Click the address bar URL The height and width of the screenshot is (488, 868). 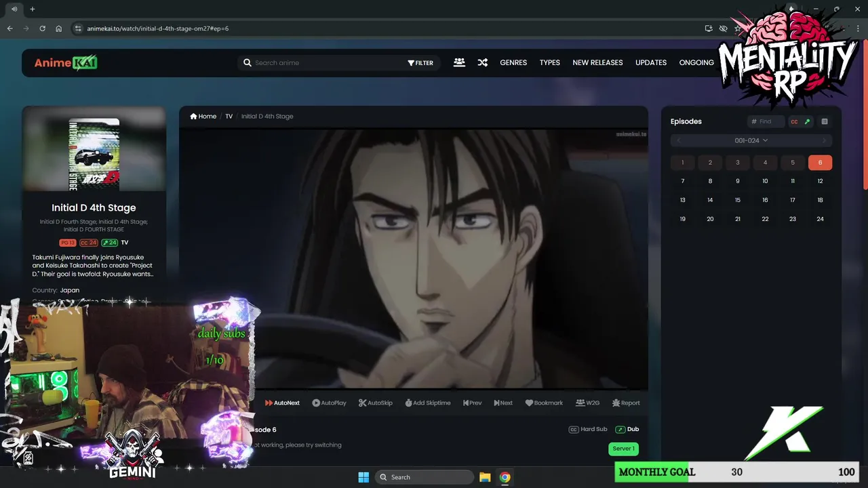point(158,28)
